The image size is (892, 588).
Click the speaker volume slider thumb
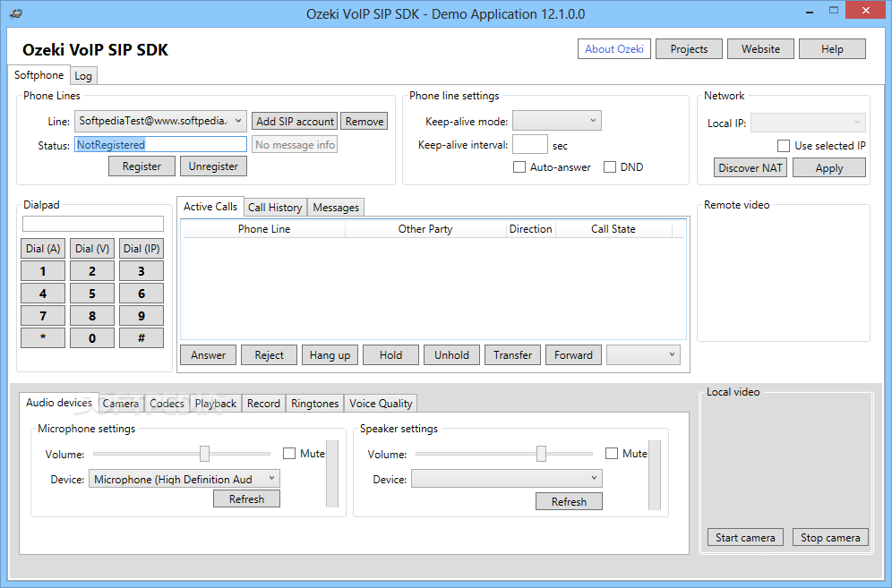coord(541,453)
